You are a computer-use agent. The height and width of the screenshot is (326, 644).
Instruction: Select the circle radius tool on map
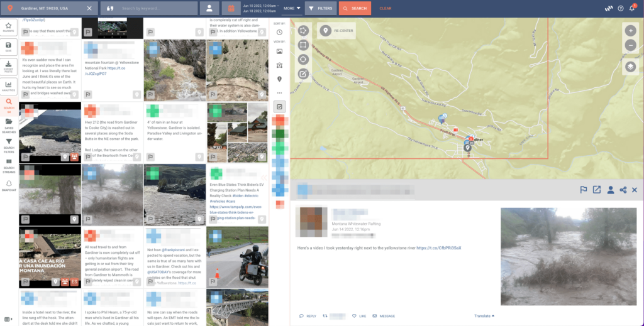click(303, 60)
